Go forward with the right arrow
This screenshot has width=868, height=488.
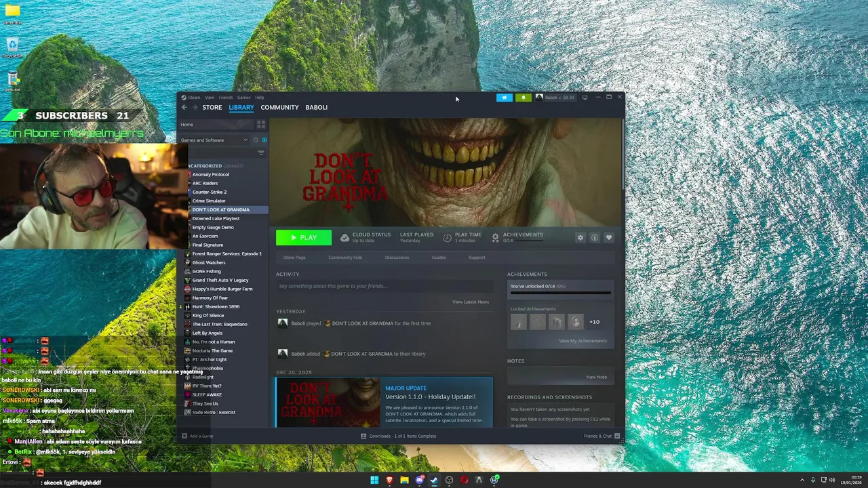coord(195,107)
